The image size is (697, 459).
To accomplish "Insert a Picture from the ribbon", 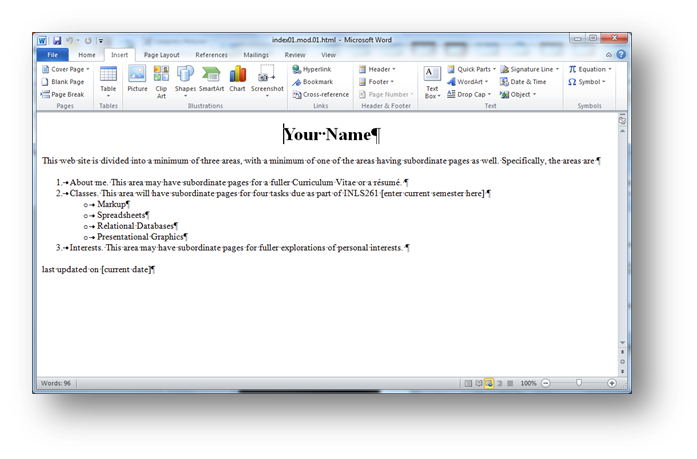I will pyautogui.click(x=137, y=78).
